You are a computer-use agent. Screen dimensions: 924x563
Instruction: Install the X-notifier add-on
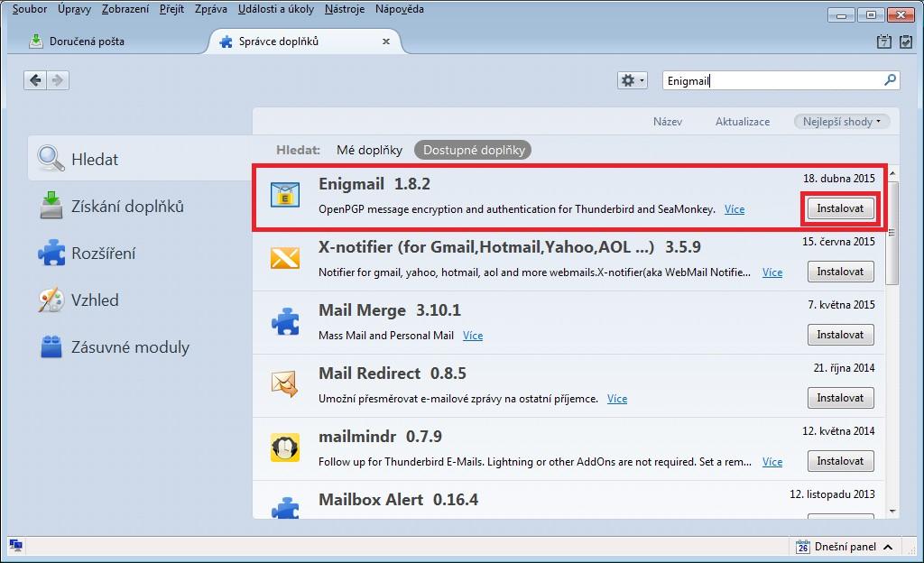tap(840, 272)
